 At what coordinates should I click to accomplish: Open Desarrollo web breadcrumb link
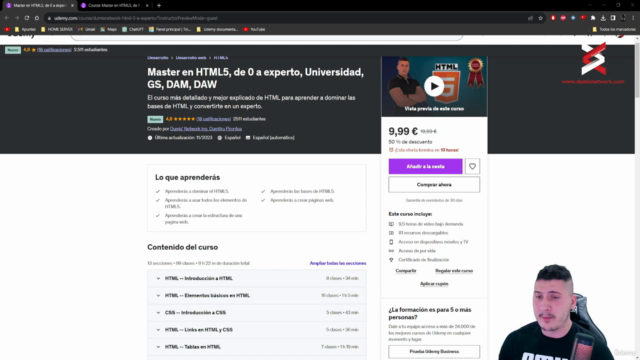pos(191,58)
